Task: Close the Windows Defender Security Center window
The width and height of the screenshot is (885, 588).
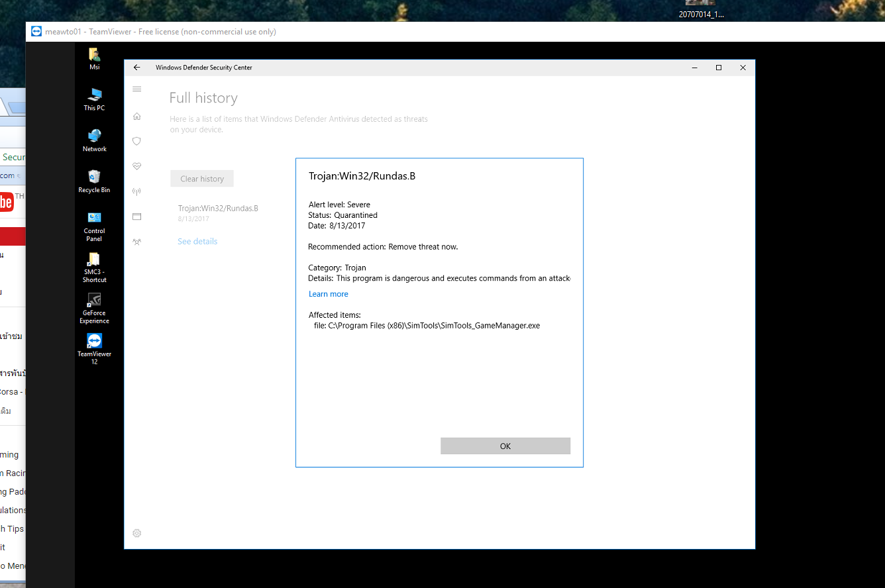Action: [x=743, y=68]
